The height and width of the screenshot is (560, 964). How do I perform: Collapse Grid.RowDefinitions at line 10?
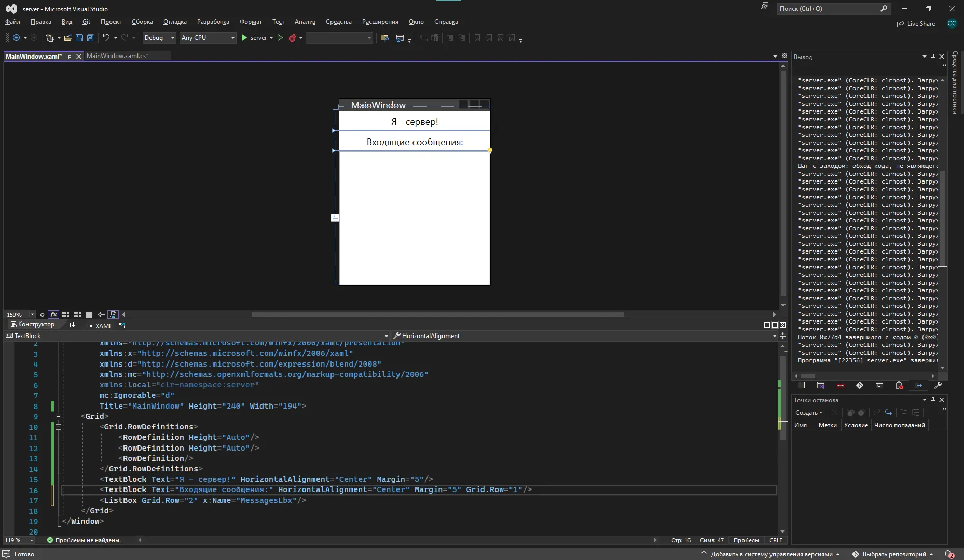point(58,427)
